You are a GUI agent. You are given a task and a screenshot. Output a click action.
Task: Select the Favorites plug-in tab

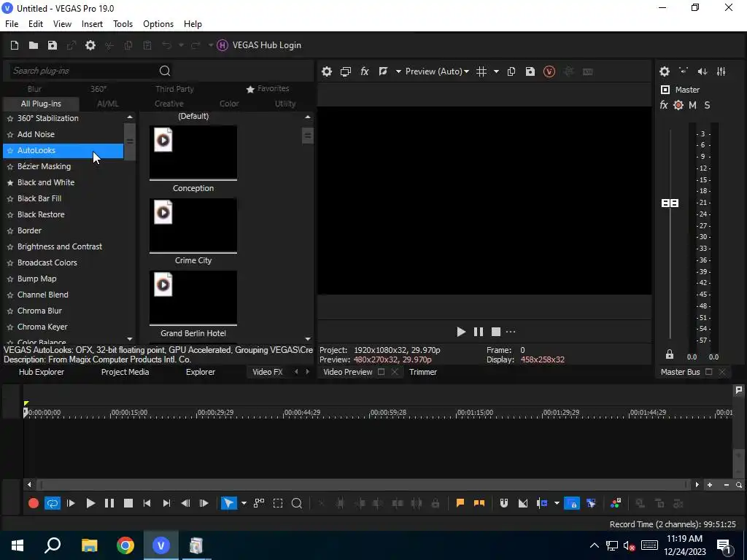268,88
